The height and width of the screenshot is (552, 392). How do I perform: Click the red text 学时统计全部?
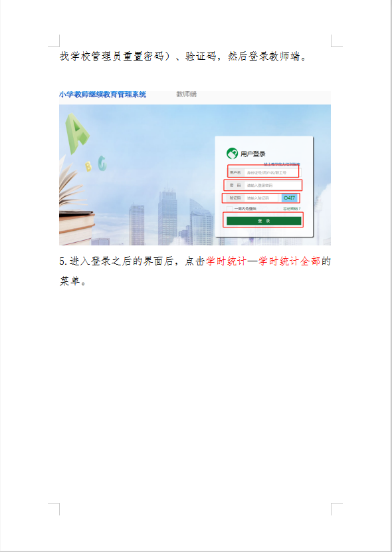[x=289, y=261]
